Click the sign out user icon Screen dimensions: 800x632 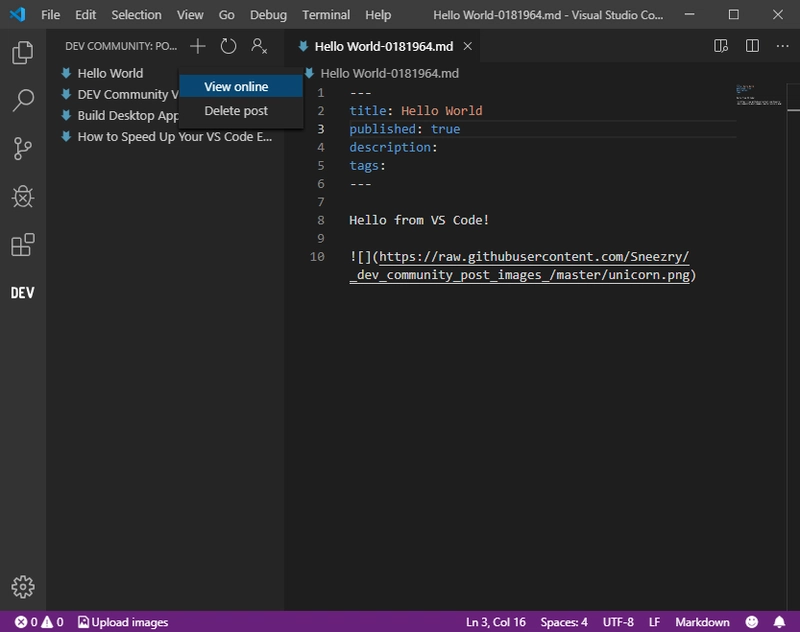coord(259,46)
